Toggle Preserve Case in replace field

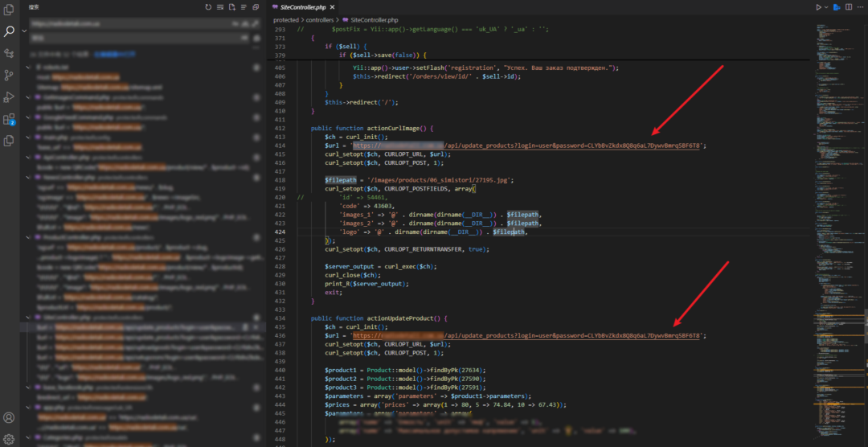[x=244, y=38]
